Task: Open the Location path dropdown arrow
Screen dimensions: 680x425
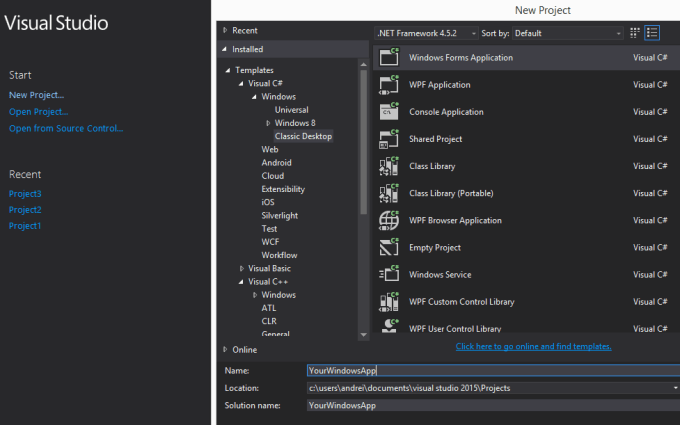Action: 676,388
